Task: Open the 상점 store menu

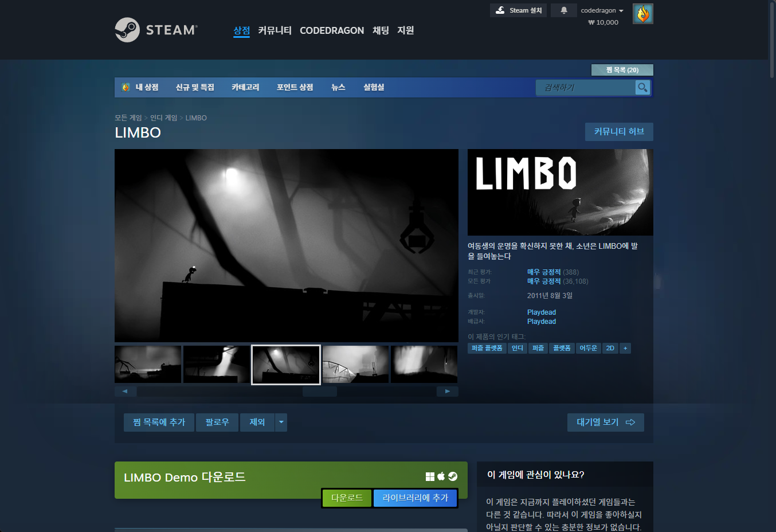Action: tap(242, 30)
